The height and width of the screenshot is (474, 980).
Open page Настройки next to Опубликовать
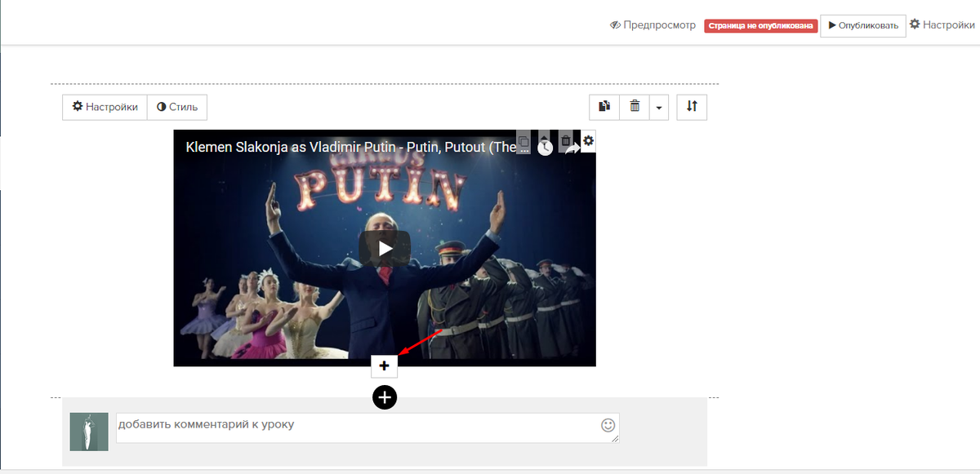pos(942,24)
